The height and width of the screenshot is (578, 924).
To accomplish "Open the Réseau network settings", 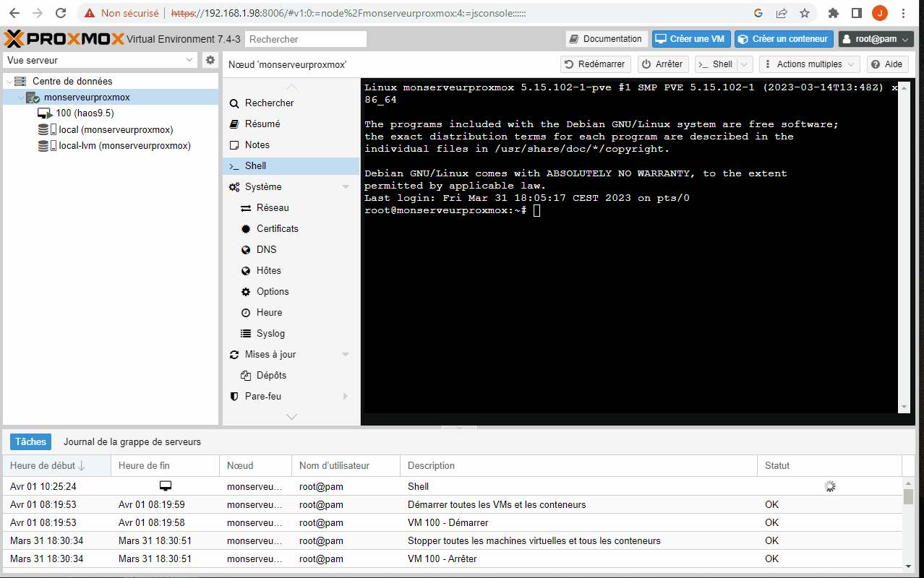I will point(272,207).
